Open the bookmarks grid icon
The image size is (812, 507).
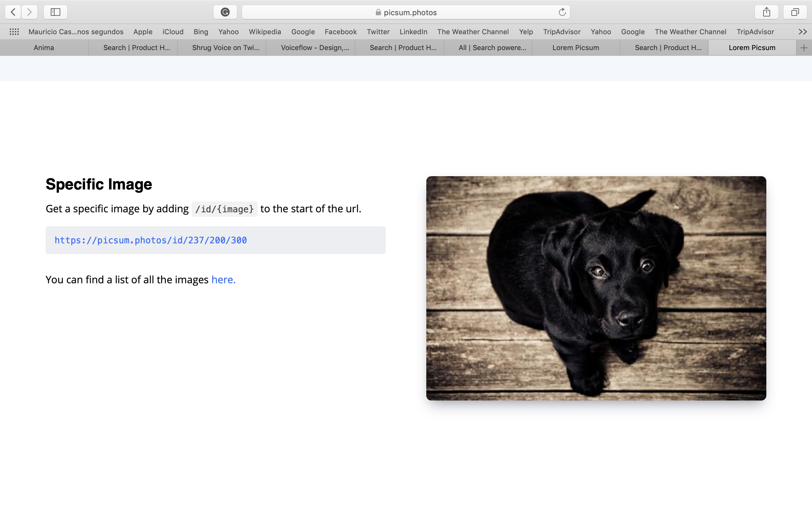pyautogui.click(x=14, y=31)
